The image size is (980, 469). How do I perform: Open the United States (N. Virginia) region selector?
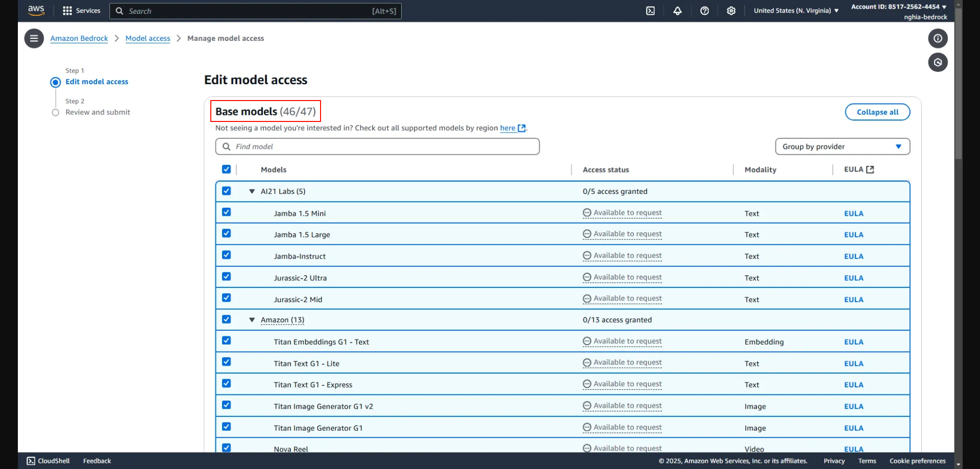[796, 11]
